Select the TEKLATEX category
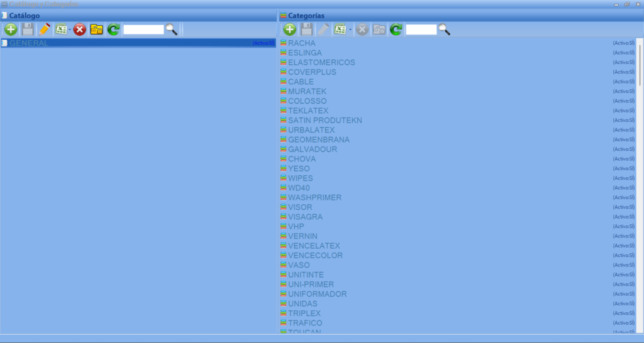Screen dimensions: 644x343 point(458,111)
